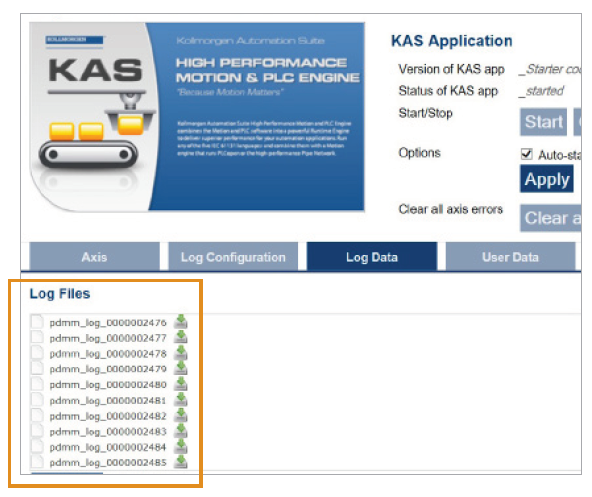Select file name pdmm_log_0000002482
The image size is (592, 497).
pos(108,416)
